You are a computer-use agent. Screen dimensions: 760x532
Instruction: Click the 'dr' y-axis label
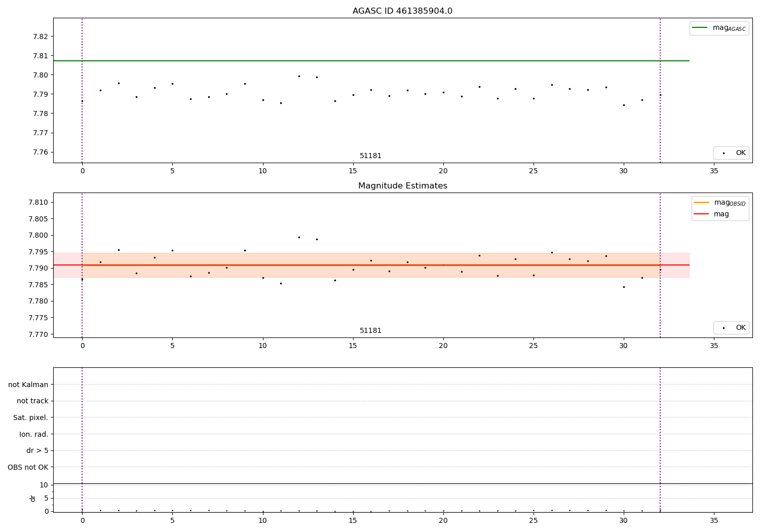click(33, 498)
